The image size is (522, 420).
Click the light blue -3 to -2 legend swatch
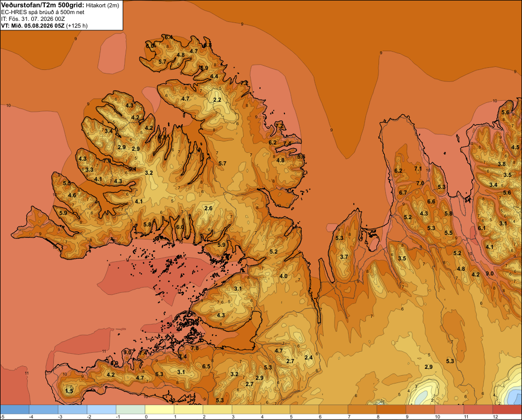pos(73,409)
